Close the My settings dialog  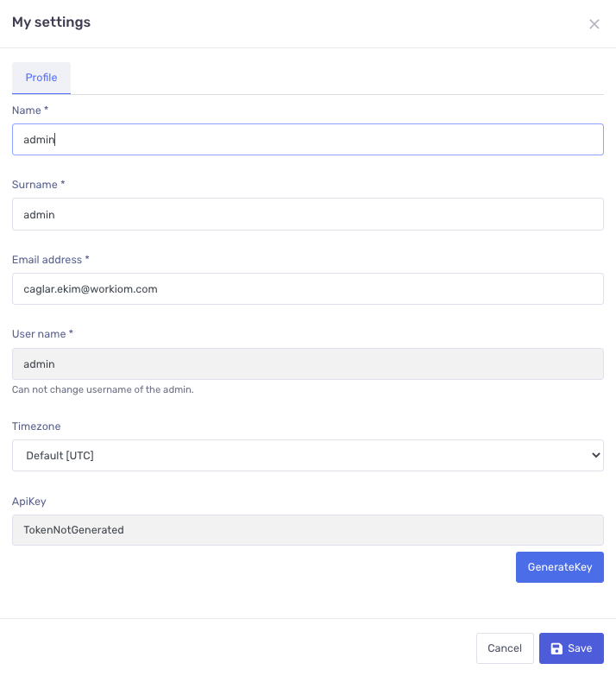pyautogui.click(x=594, y=24)
